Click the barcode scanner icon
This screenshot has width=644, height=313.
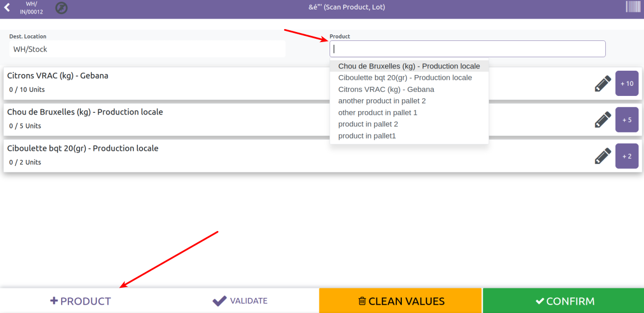point(633,7)
